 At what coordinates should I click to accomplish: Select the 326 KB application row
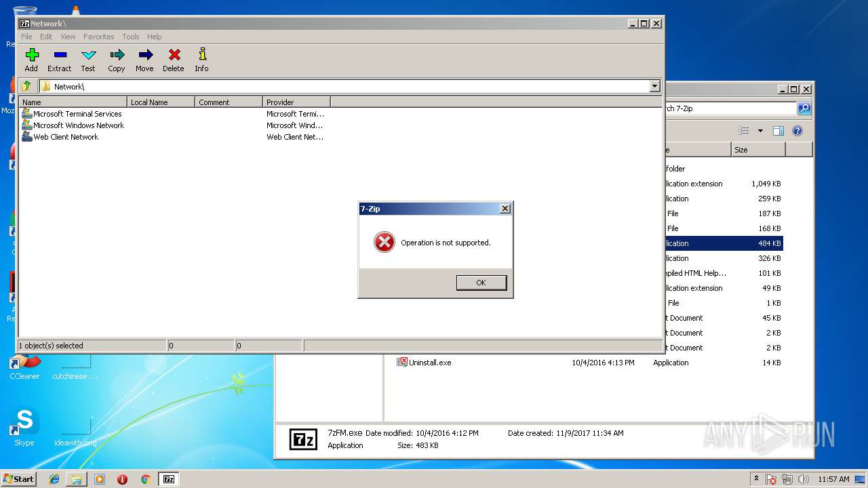click(724, 258)
